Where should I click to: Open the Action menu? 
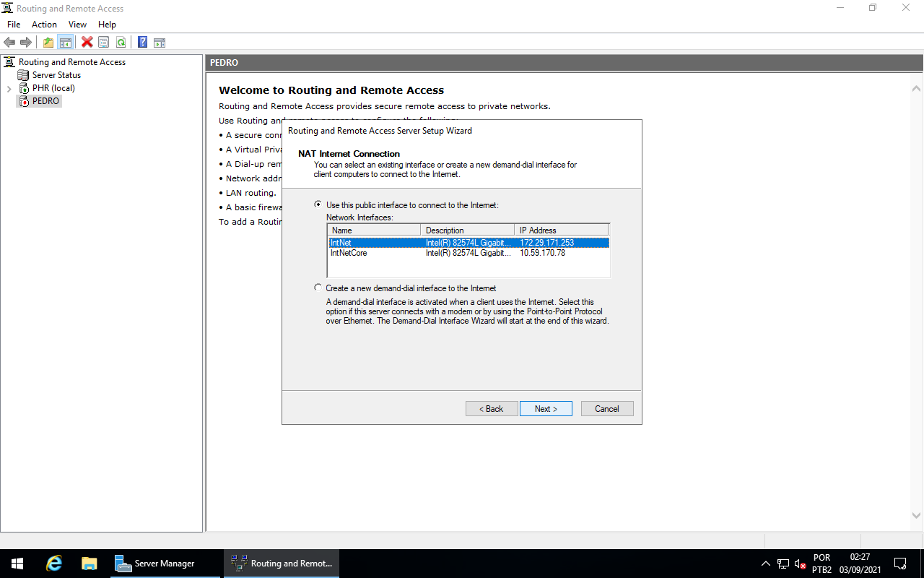44,25
